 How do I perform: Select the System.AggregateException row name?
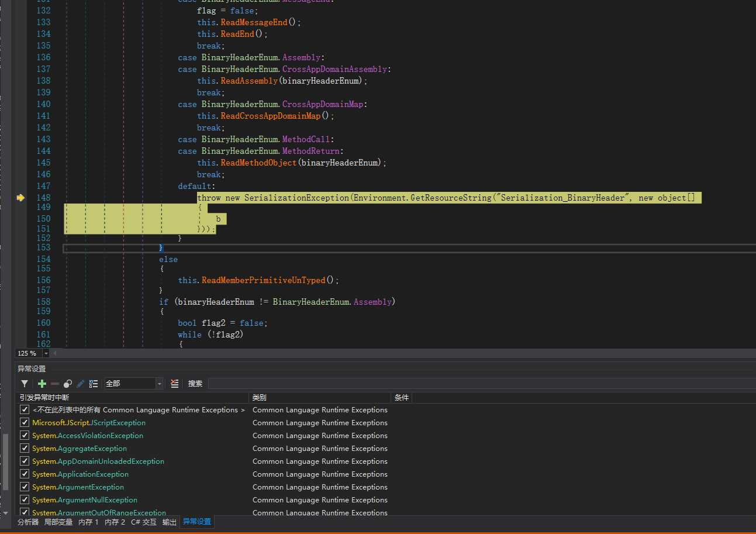click(80, 449)
